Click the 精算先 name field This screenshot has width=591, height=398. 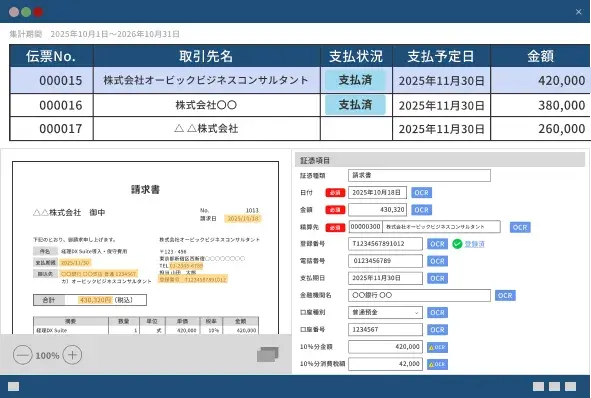441,227
